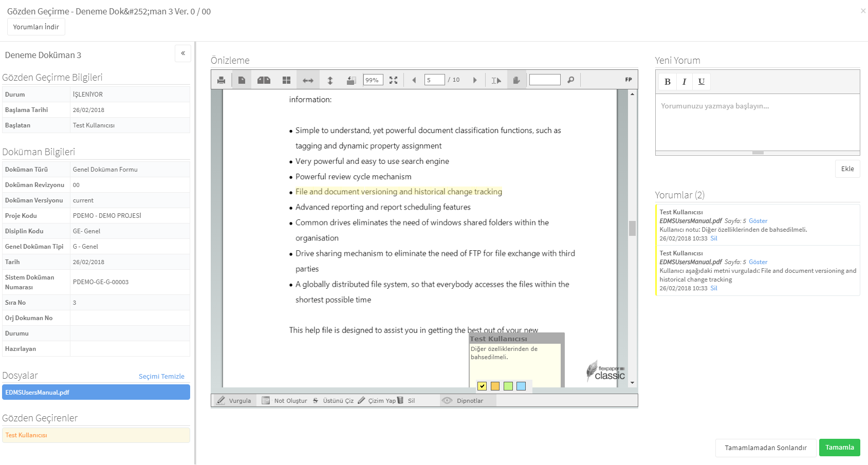Click the green Tamamla button
Viewport: 868px width, 465px height.
pos(839,448)
